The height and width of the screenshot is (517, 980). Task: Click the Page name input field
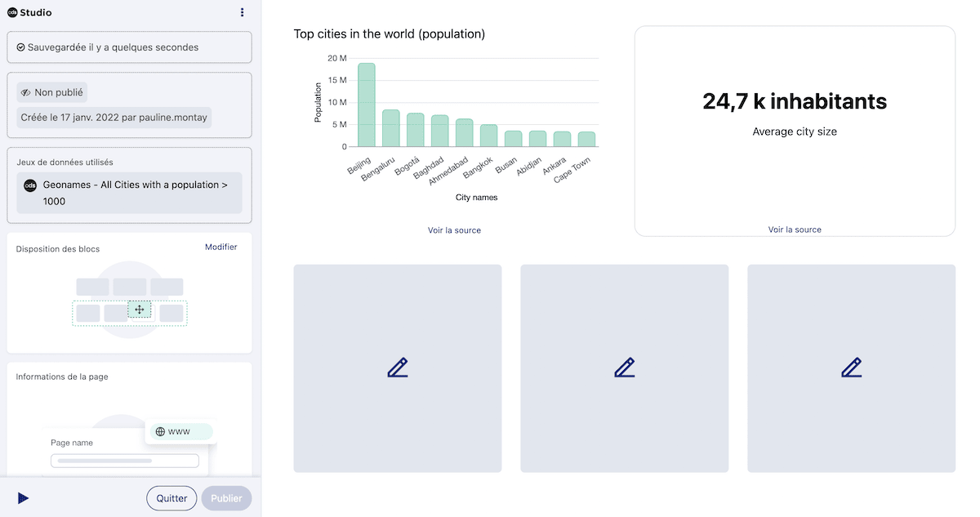pos(125,461)
